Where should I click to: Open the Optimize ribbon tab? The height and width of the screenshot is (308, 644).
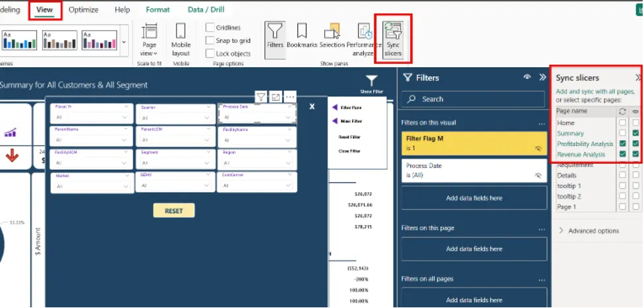click(84, 10)
